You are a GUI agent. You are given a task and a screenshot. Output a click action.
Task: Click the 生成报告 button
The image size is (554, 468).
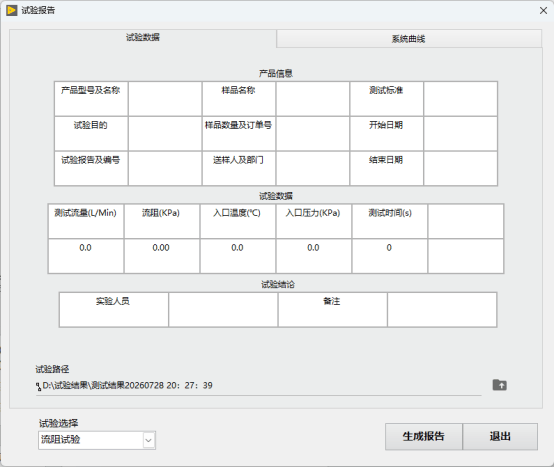(x=424, y=437)
